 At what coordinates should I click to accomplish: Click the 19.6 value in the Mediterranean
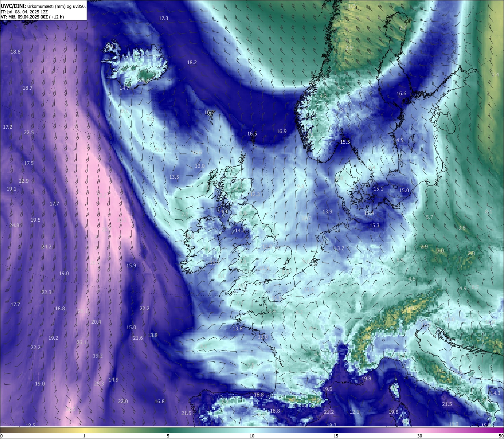[x=327, y=389]
